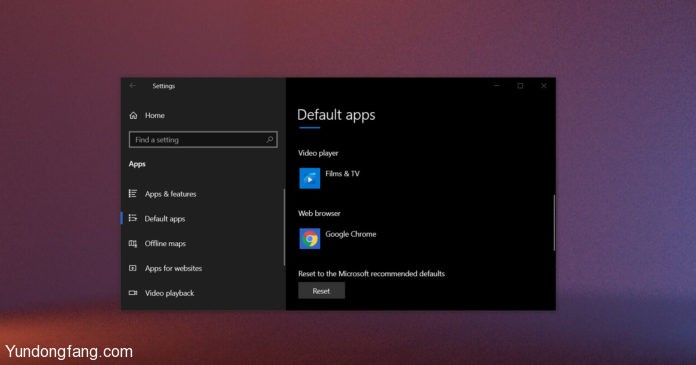Click the back arrow in Settings title bar
Screen dimensions: 696x365
pyautogui.click(x=132, y=86)
